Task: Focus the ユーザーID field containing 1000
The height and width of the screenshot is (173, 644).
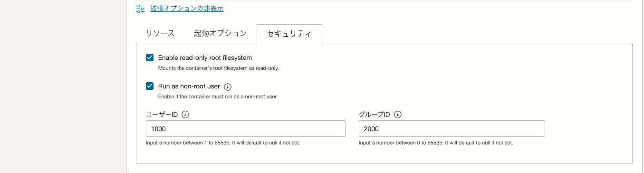Action: point(245,129)
